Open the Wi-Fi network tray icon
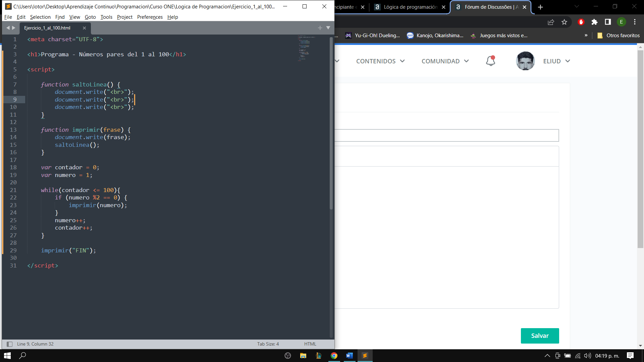 tap(578, 356)
